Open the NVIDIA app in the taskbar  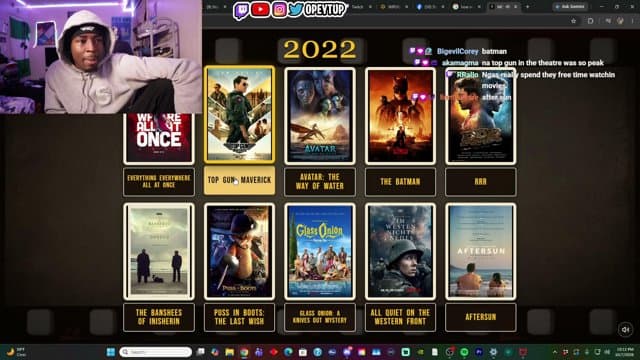[420, 352]
